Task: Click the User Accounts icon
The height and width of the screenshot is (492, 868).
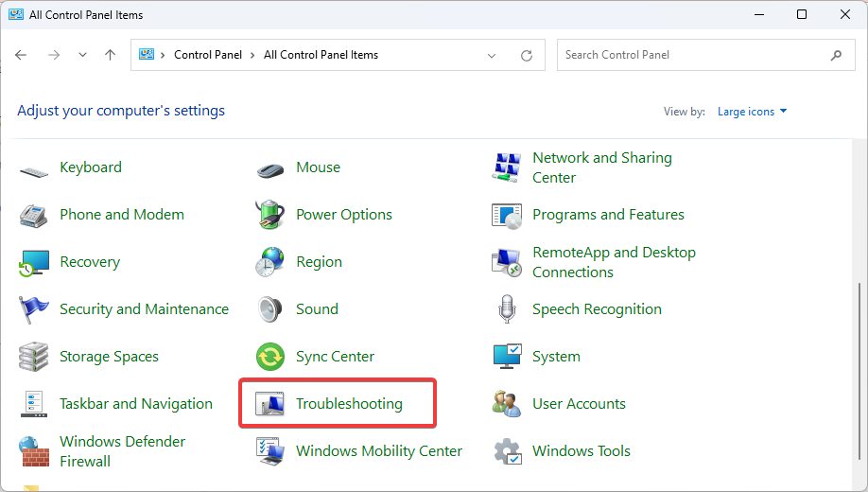Action: pyautogui.click(x=507, y=404)
